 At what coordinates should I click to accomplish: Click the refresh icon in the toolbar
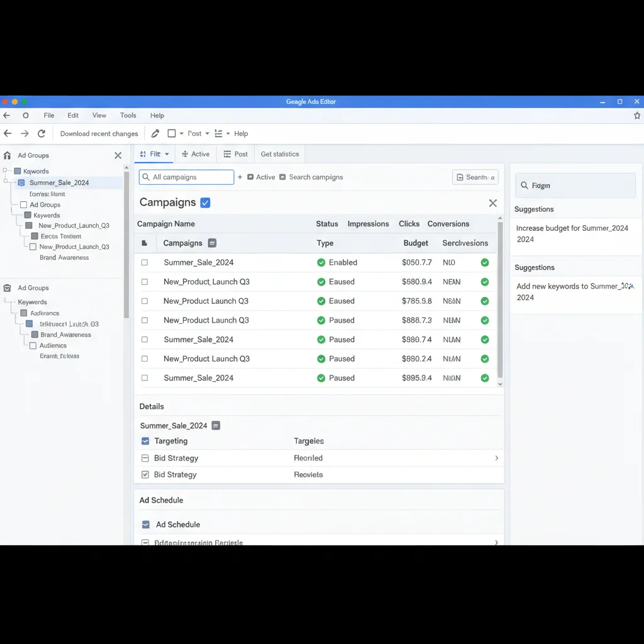point(42,133)
